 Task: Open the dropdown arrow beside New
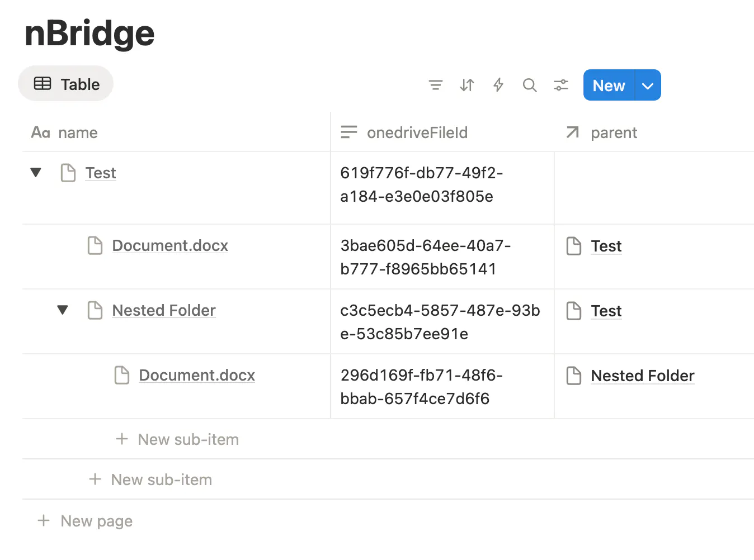click(648, 86)
